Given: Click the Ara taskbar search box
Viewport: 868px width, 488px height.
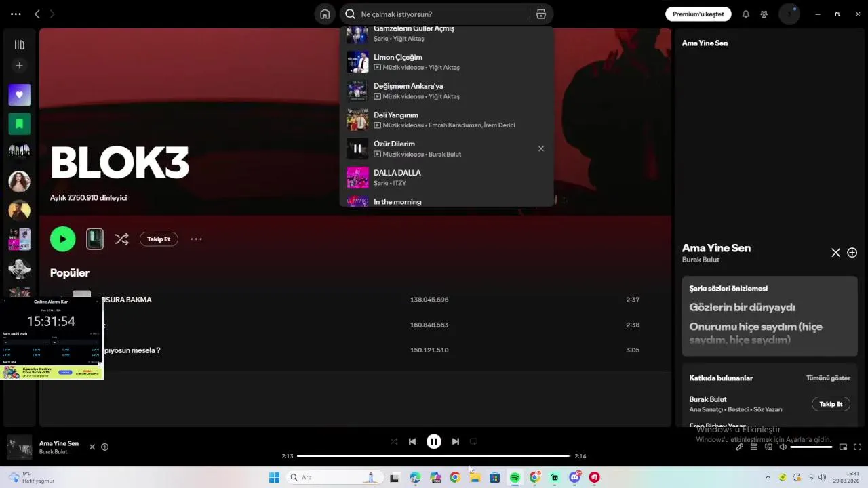Looking at the screenshot, I should point(334,477).
